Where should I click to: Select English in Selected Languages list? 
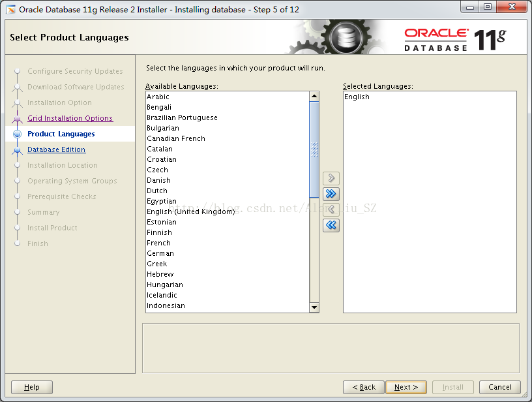[430, 97]
